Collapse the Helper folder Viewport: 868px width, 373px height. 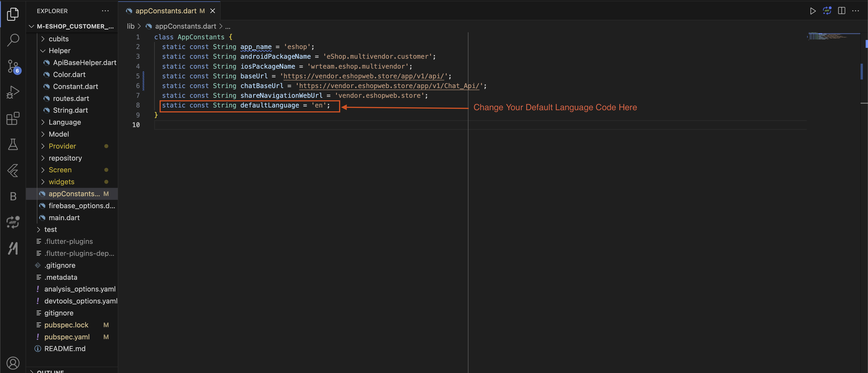pos(59,51)
